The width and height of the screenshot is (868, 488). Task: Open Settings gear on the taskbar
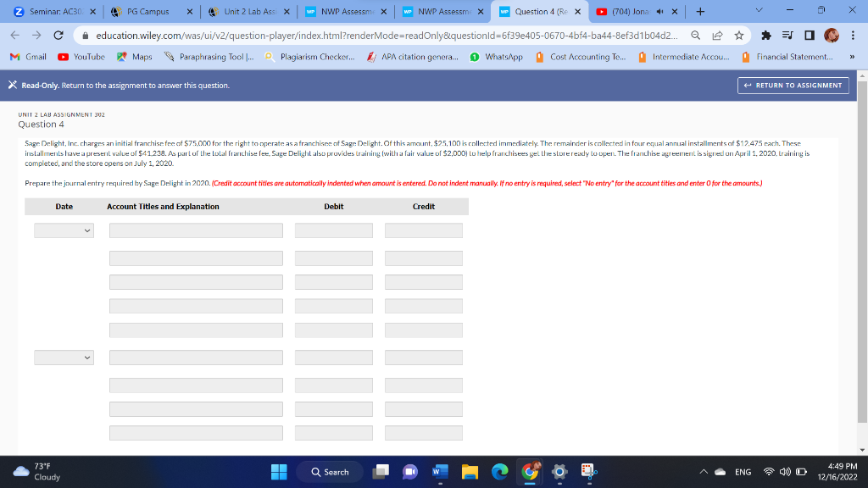(x=559, y=472)
